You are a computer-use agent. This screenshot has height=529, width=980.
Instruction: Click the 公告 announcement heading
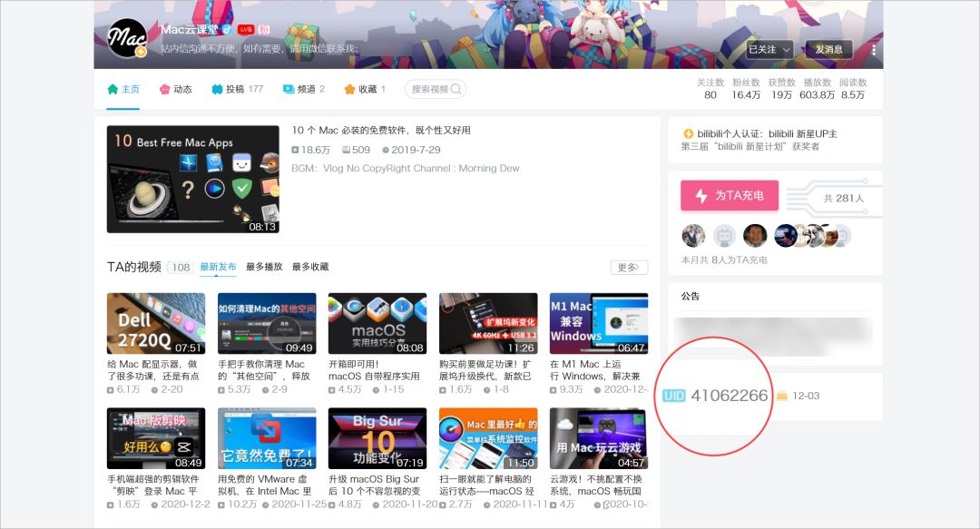pyautogui.click(x=690, y=297)
